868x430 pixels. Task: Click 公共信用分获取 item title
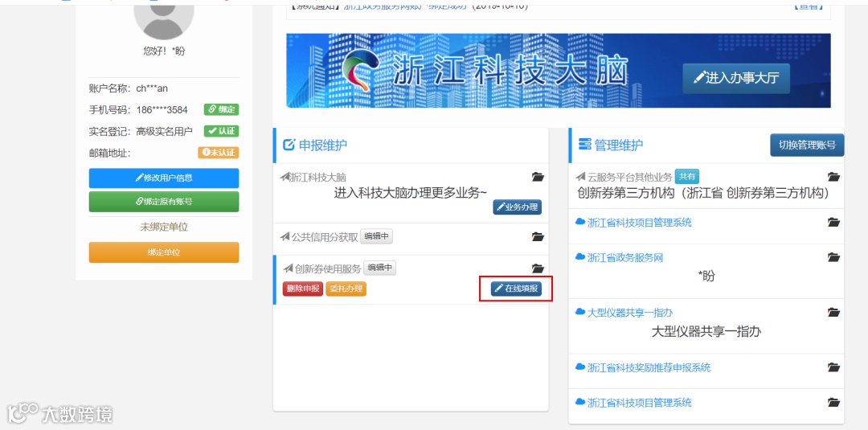click(x=325, y=237)
